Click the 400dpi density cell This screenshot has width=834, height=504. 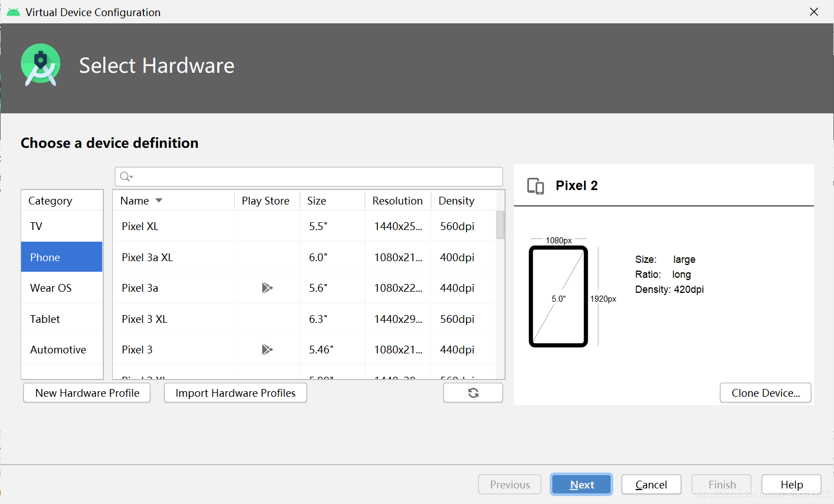pos(463,257)
